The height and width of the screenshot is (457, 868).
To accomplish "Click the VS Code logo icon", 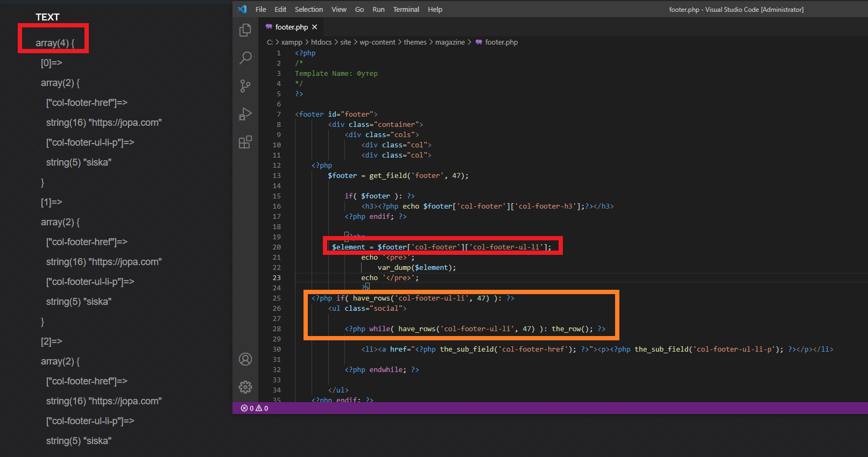I will pyautogui.click(x=243, y=9).
